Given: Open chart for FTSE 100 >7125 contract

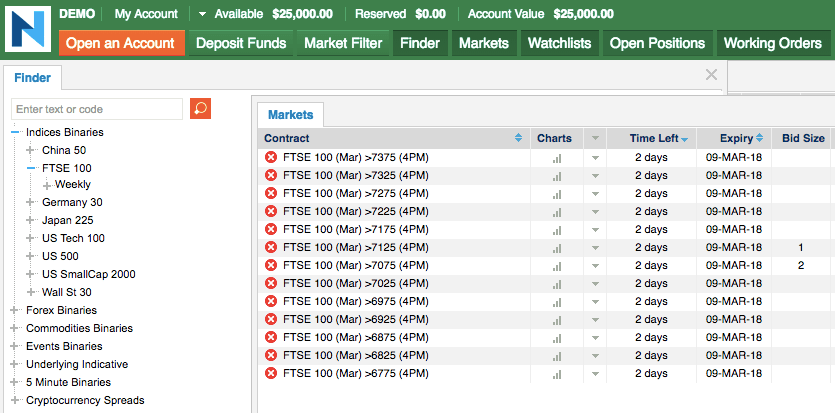Looking at the screenshot, I should pos(557,249).
